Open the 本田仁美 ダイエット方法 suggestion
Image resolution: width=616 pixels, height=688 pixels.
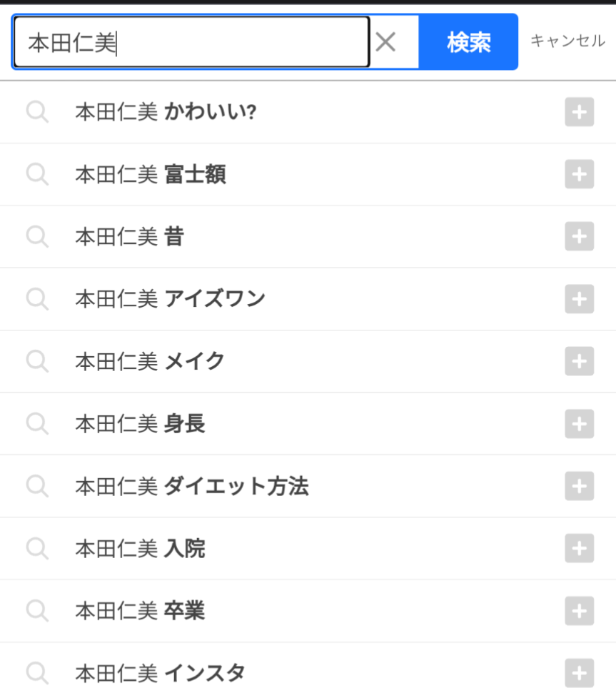point(191,487)
